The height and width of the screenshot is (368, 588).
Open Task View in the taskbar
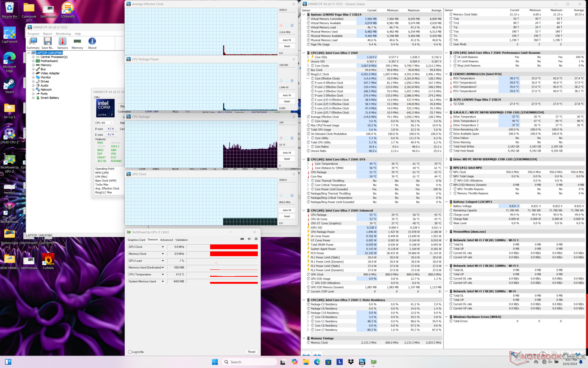[x=283, y=362]
